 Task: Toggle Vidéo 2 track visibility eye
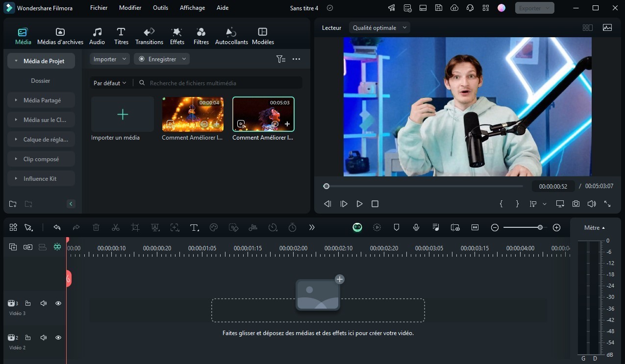(58, 338)
